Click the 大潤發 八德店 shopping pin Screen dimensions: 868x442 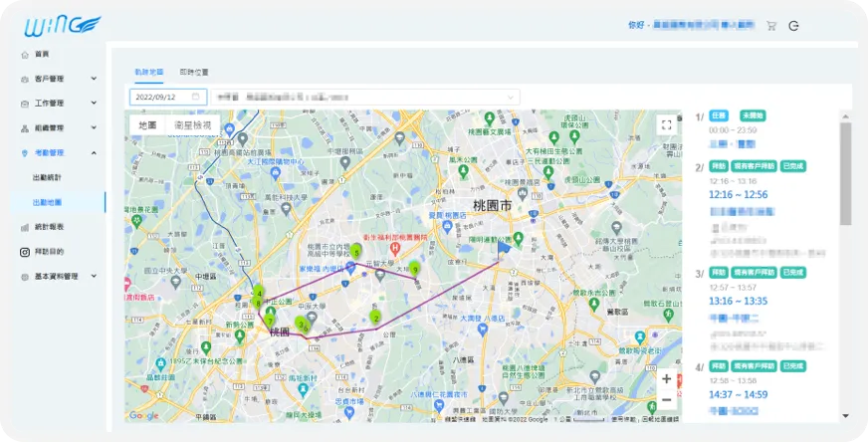483,330
